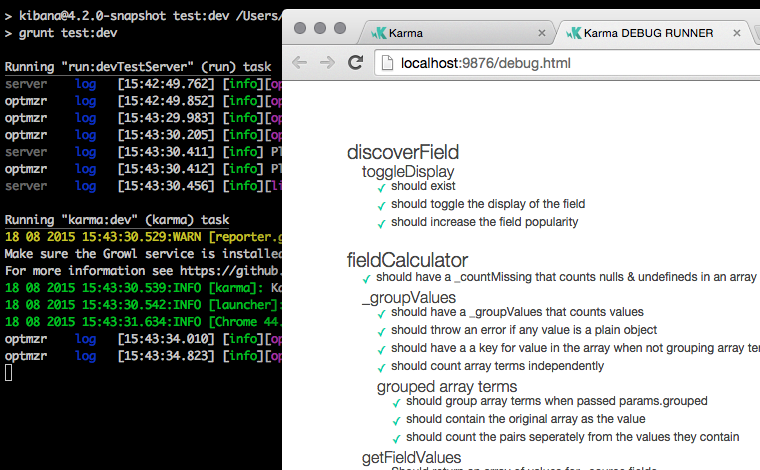Screen dimensions: 760x470
Task: Click the 15:43:31.634:INFO [Chrome 44 terminal line
Action: 143,322
